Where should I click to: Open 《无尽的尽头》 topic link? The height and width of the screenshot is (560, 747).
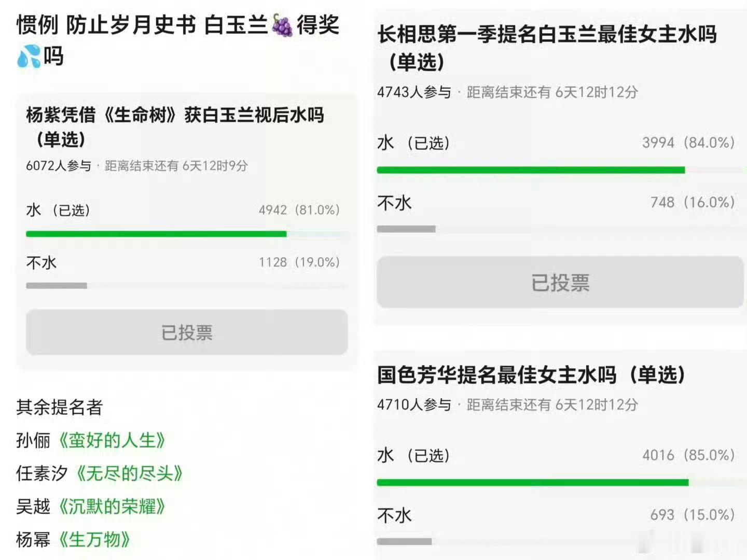tap(129, 473)
